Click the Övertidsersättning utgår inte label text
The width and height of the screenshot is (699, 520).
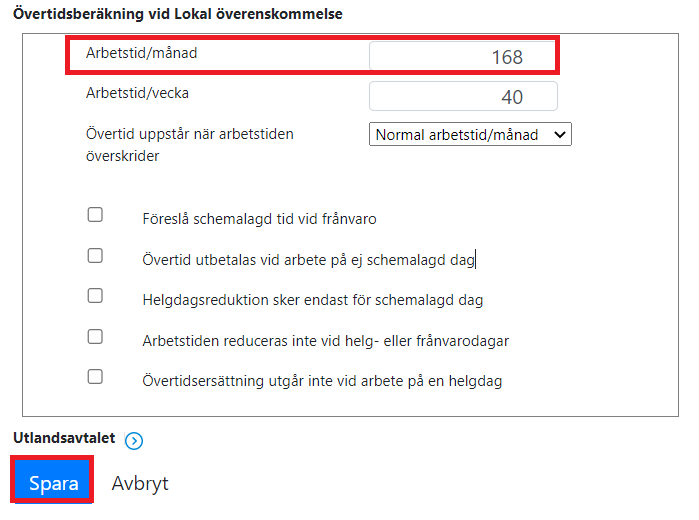(322, 381)
